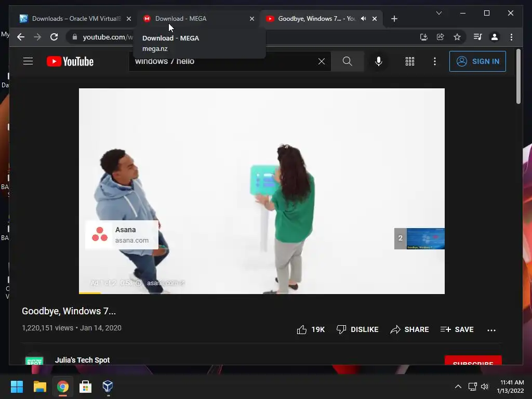Run the YouTube search
The height and width of the screenshot is (399, 532).
tap(348, 61)
